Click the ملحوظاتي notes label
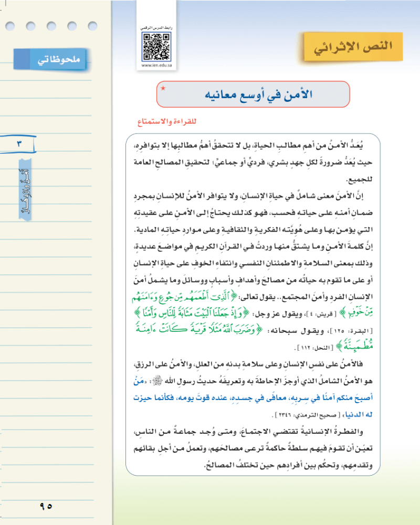Screen dimensions: 420x525 50,60
